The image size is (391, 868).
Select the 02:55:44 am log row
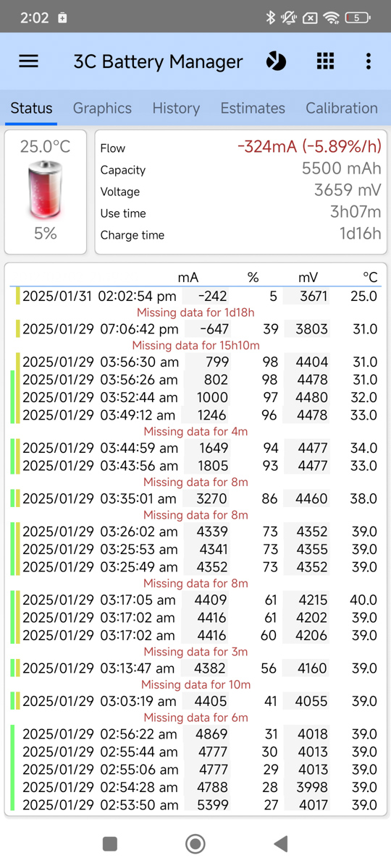tap(195, 752)
